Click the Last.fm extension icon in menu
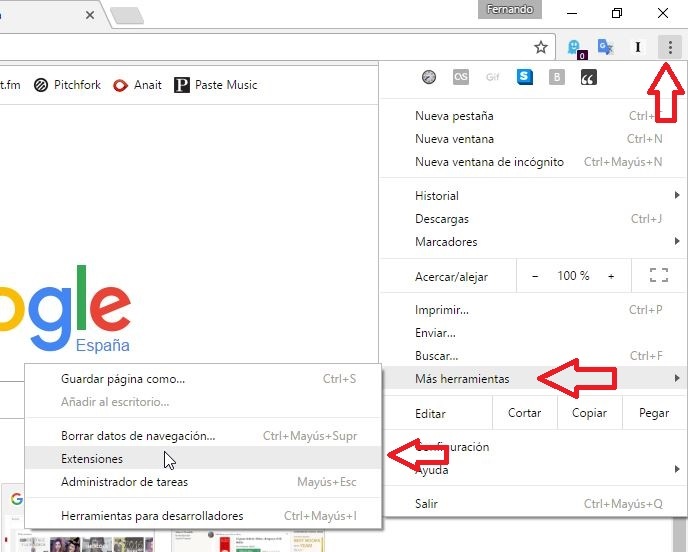Viewport: 688px width, 552px height. tap(461, 77)
